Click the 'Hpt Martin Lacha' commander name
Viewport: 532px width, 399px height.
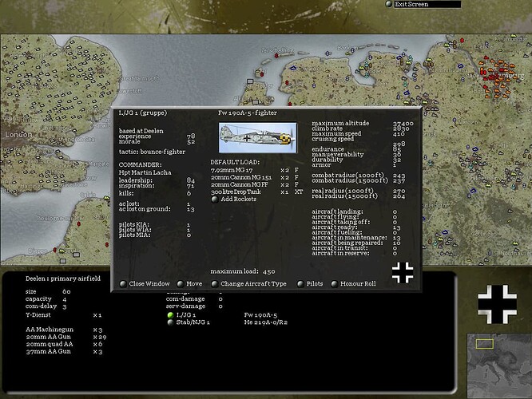coord(145,172)
